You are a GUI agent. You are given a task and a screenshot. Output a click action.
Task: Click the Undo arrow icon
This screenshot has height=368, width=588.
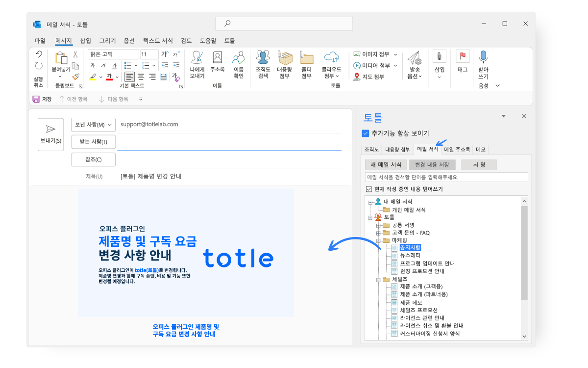click(x=39, y=54)
